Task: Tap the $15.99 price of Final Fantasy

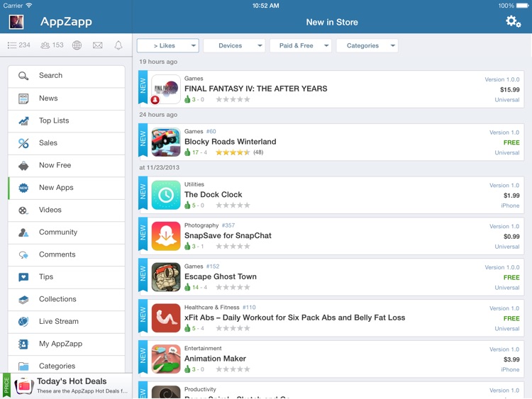Action: click(509, 90)
